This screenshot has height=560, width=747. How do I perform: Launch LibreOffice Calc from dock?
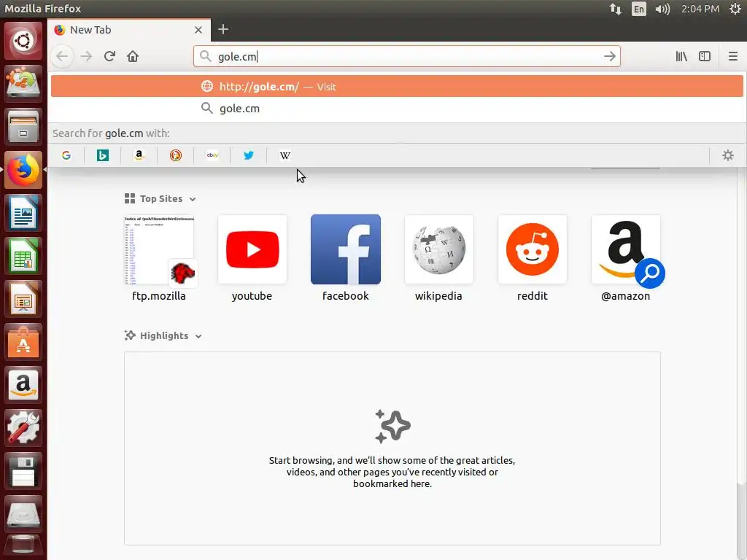[x=23, y=256]
